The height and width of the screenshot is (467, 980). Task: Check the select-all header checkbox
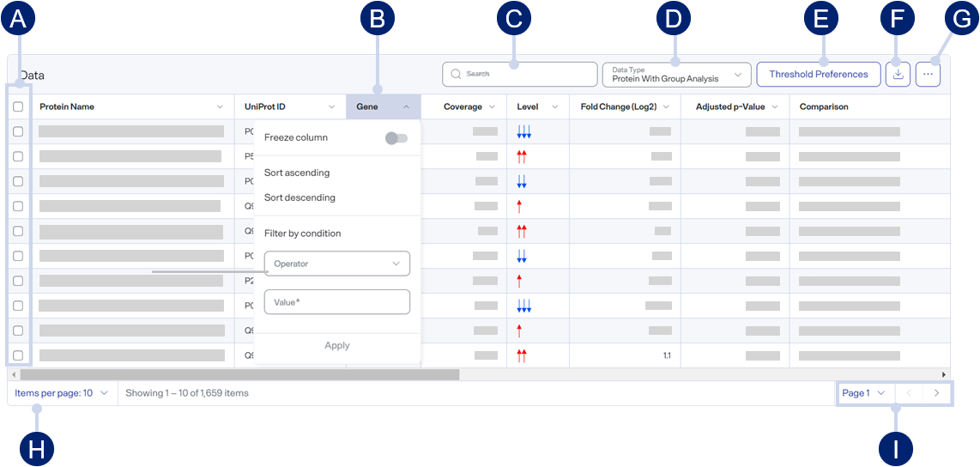[x=18, y=107]
